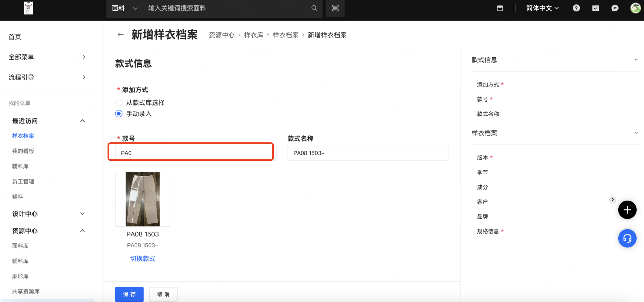This screenshot has width=644, height=302.
Task: Open the 面料 search category dropdown
Action: [x=125, y=8]
